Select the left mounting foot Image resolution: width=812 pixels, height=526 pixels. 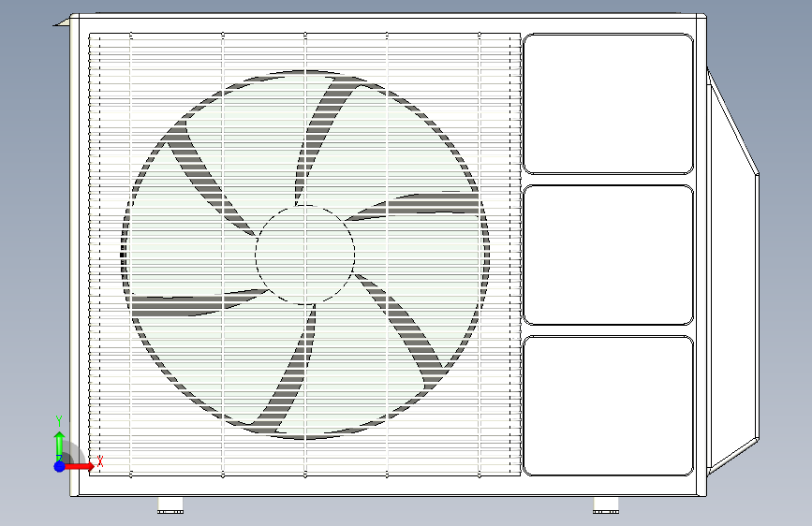[x=170, y=505]
